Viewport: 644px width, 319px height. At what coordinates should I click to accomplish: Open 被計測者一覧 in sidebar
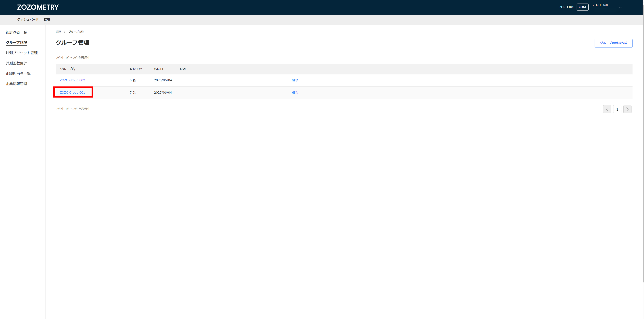click(x=16, y=32)
